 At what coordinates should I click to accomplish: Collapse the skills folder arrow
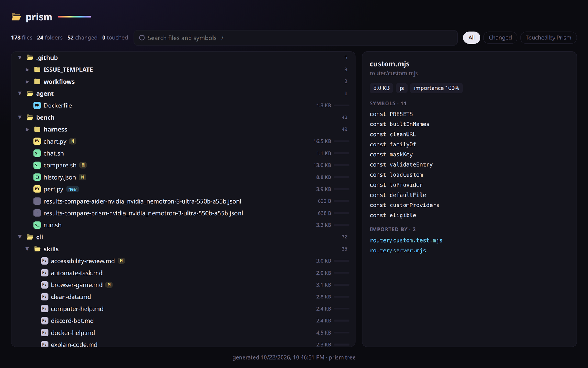27,249
